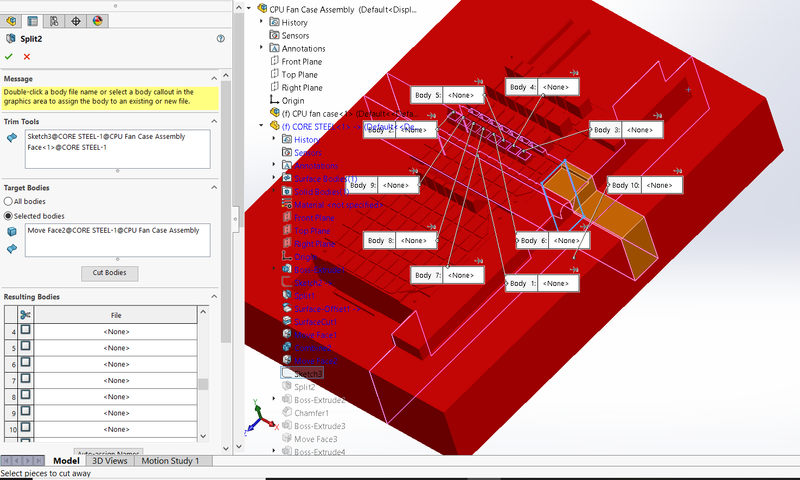Expand the Annotations node in tree
The image size is (800, 480).
point(263,48)
